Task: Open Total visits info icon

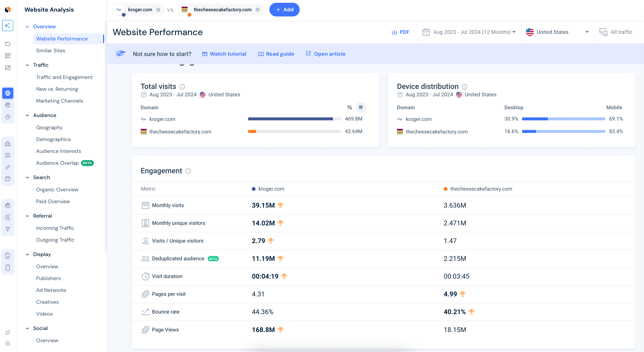Action: coord(182,87)
